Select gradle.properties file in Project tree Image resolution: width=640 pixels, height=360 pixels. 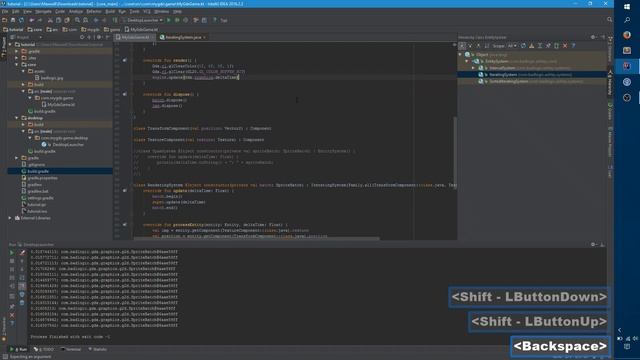click(x=42, y=178)
